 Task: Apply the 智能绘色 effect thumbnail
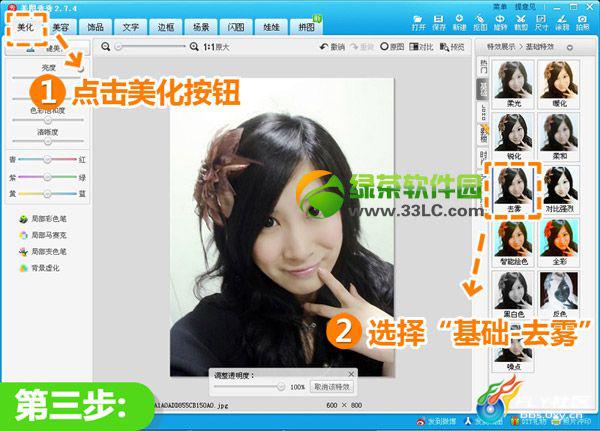[x=513, y=243]
